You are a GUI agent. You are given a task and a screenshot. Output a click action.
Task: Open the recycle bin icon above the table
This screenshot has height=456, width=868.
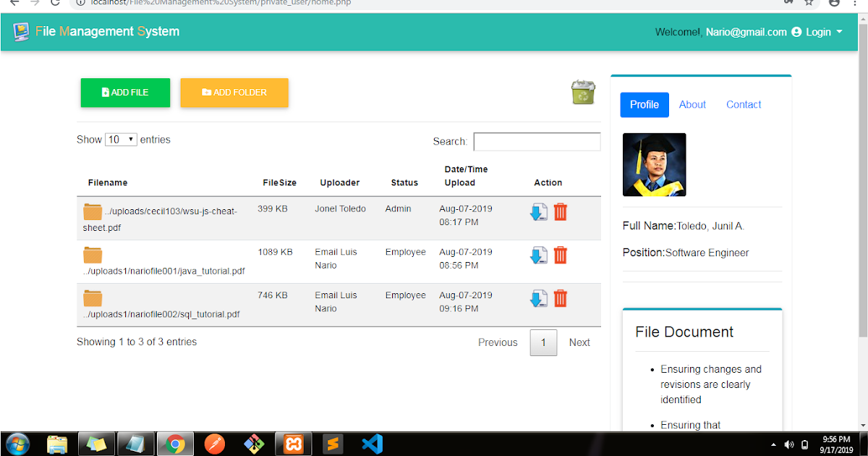point(583,93)
